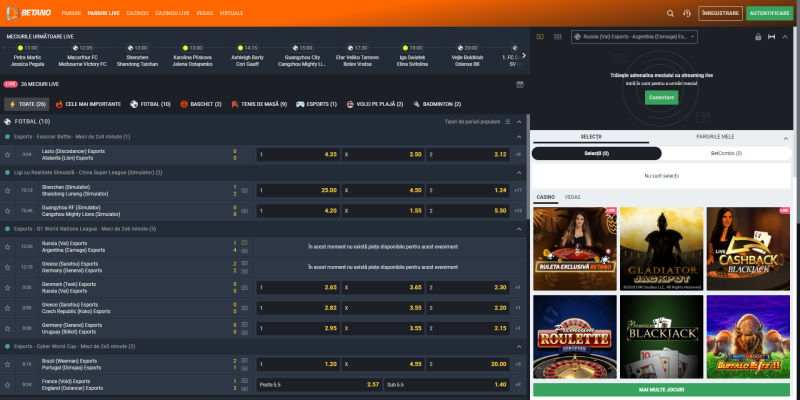800x400 pixels.
Task: Click the Autentificare button
Action: (x=769, y=13)
